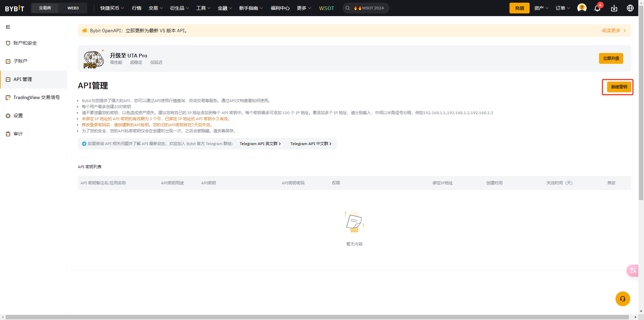Open Telegram API 中文群 link
The height and width of the screenshot is (320, 644).
pyautogui.click(x=311, y=144)
